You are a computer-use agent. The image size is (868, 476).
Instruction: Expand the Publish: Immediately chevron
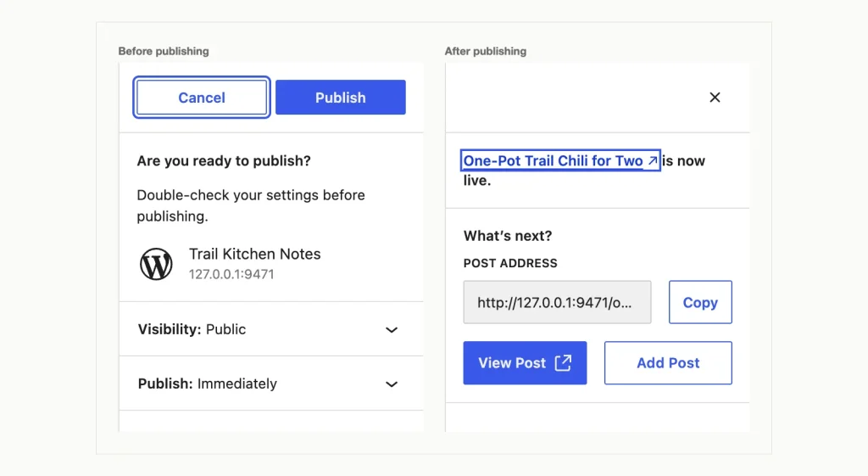point(392,384)
